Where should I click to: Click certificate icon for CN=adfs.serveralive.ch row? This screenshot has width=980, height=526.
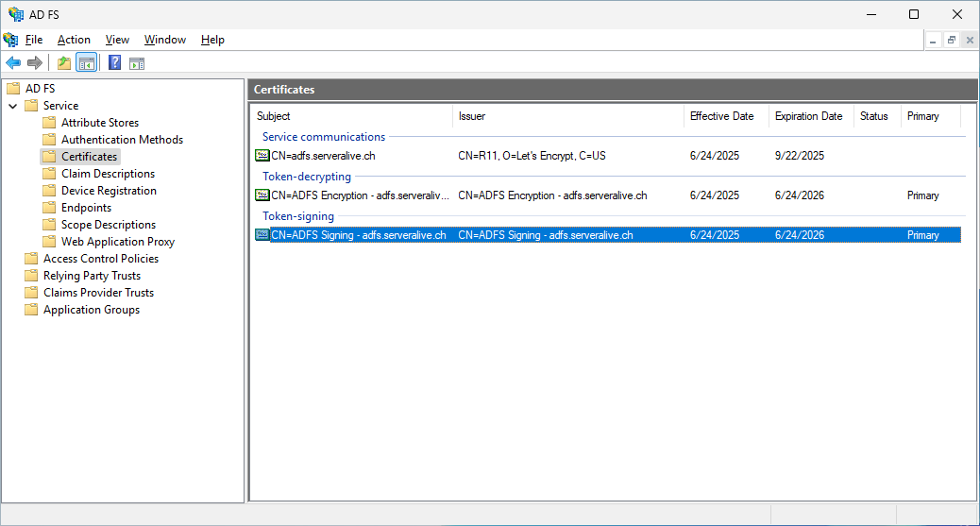click(x=262, y=155)
